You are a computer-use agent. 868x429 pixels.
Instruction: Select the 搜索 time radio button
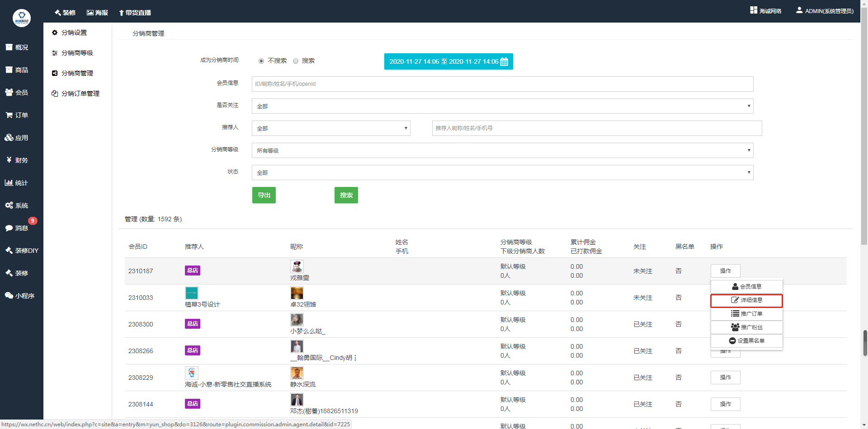296,61
